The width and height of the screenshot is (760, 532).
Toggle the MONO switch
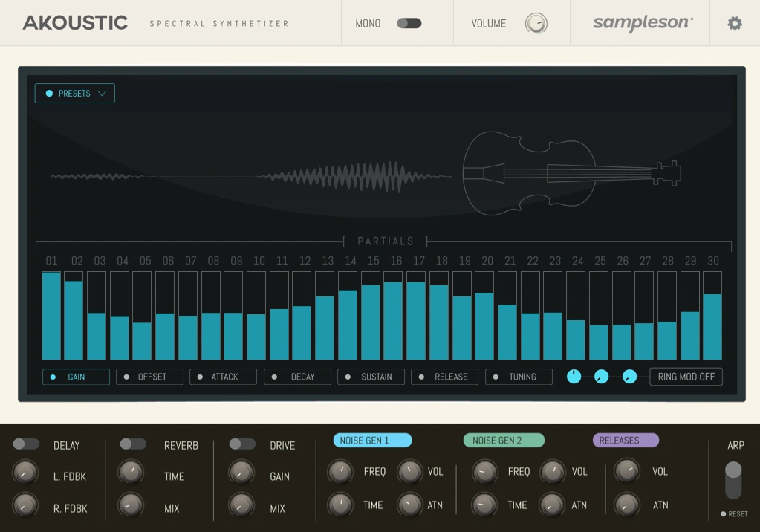point(409,23)
